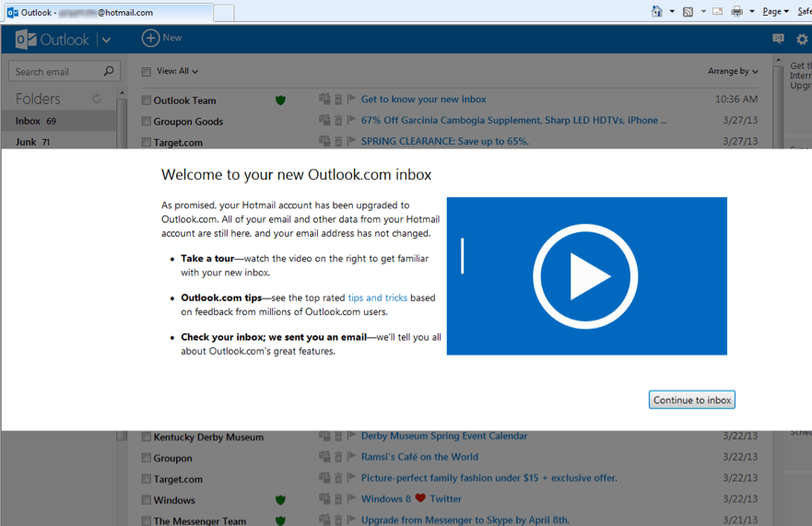Delete the Kentucky Derby Museum message

coord(338,437)
